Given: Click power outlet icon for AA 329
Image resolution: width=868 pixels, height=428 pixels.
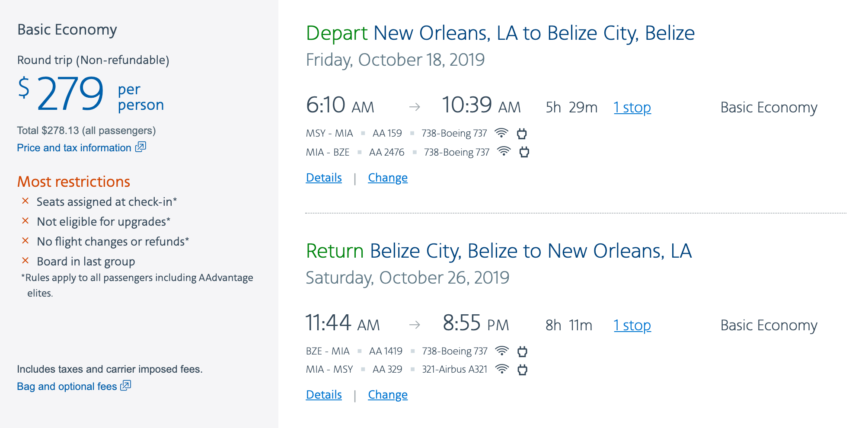Looking at the screenshot, I should 522,370.
